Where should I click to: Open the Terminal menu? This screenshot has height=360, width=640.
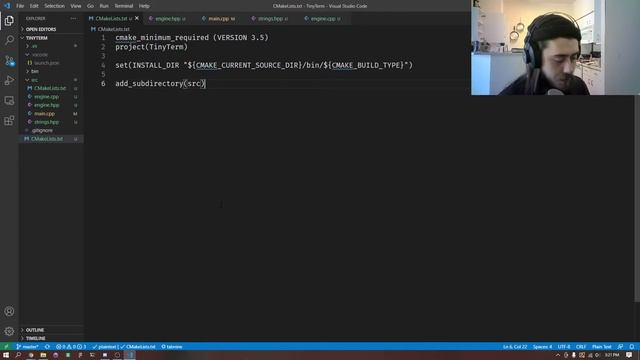pos(124,6)
